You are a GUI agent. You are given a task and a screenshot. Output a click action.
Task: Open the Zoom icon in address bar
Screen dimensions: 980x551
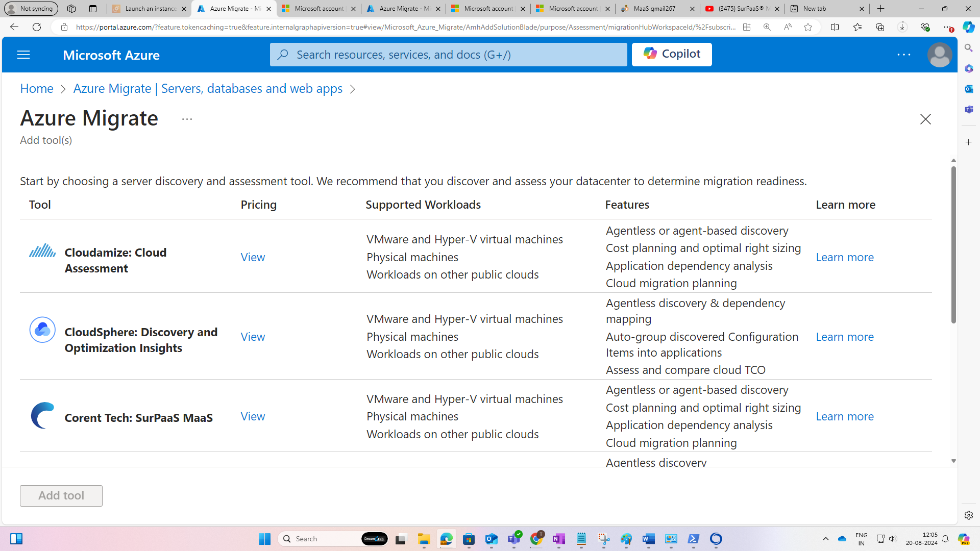(767, 27)
